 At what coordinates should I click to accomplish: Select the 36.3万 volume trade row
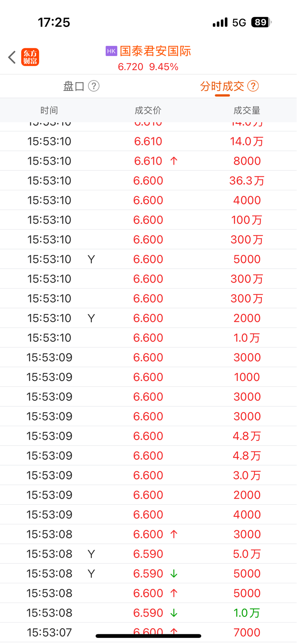point(148,180)
